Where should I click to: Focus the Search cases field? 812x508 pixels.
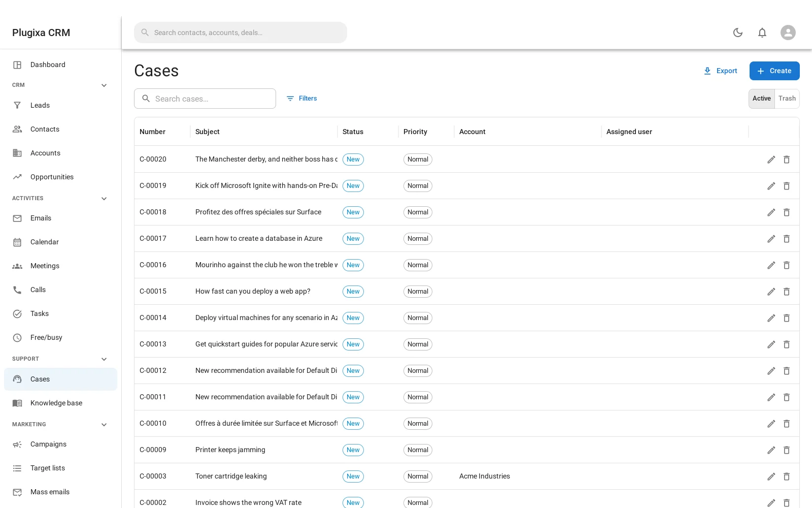click(205, 99)
